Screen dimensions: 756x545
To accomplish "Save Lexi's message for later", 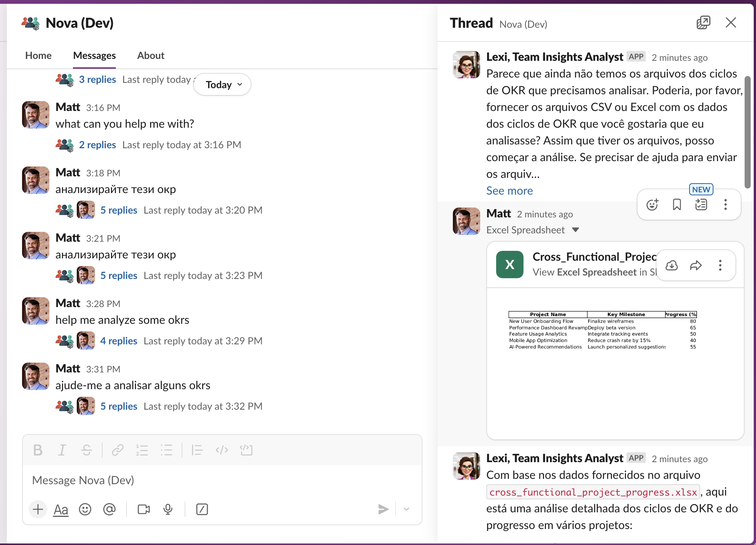I will 676,204.
